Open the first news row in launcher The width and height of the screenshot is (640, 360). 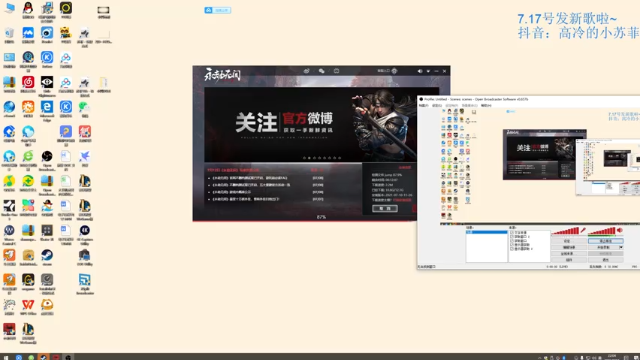click(x=265, y=178)
